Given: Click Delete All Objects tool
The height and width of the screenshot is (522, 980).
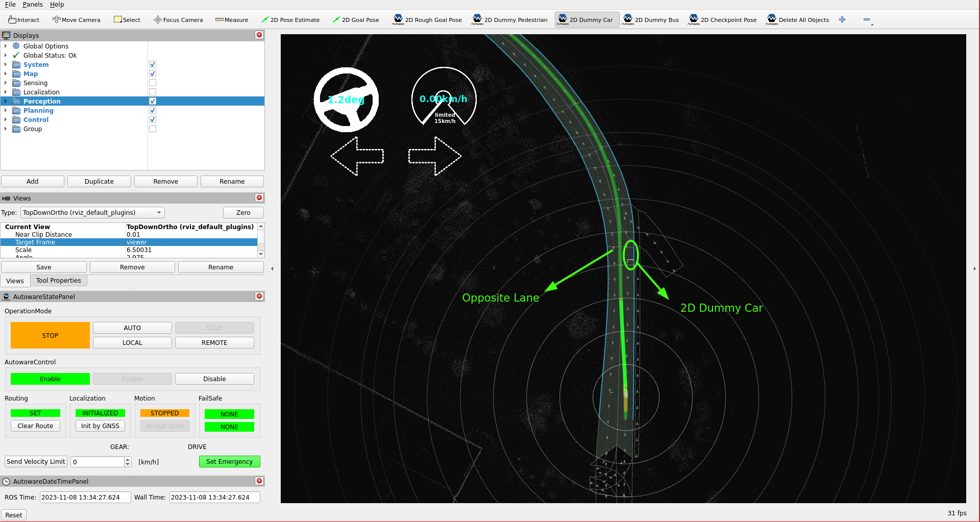Looking at the screenshot, I should coord(797,20).
